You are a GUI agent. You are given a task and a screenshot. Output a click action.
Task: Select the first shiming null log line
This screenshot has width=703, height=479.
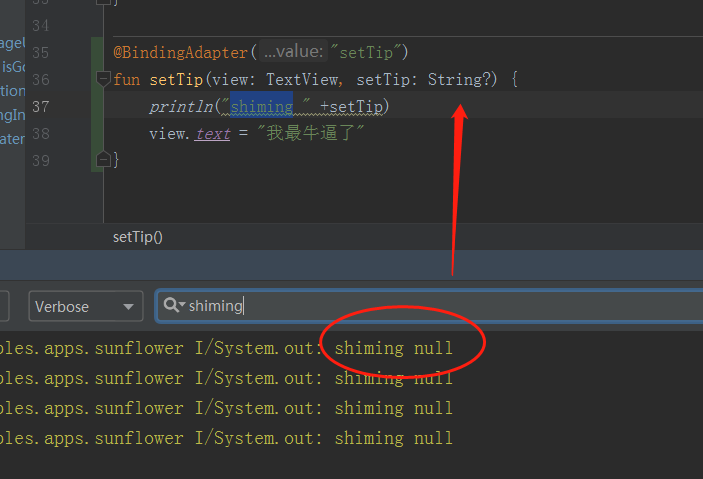tap(226, 348)
